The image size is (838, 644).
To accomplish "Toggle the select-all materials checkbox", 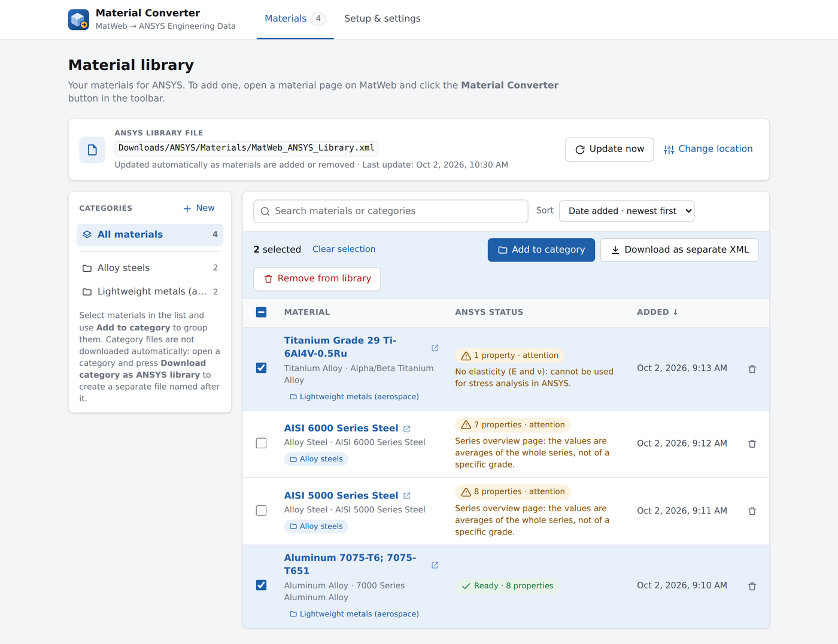I will [261, 312].
